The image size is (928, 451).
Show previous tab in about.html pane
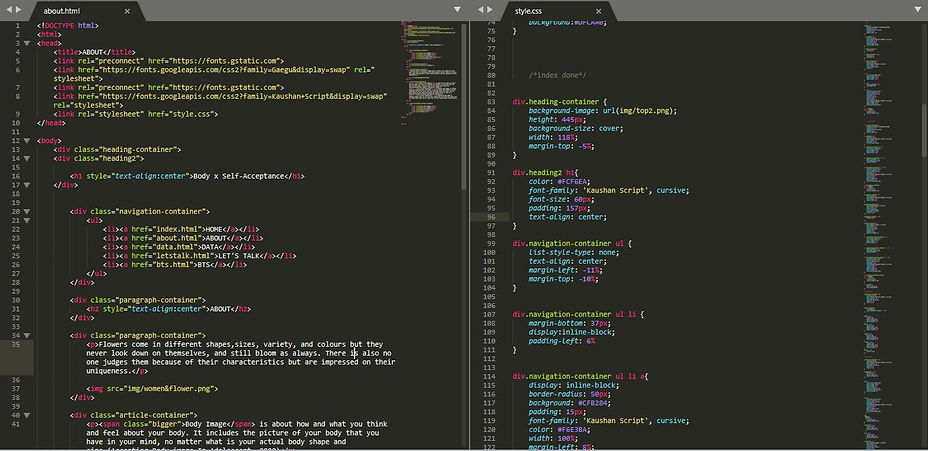(x=9, y=9)
